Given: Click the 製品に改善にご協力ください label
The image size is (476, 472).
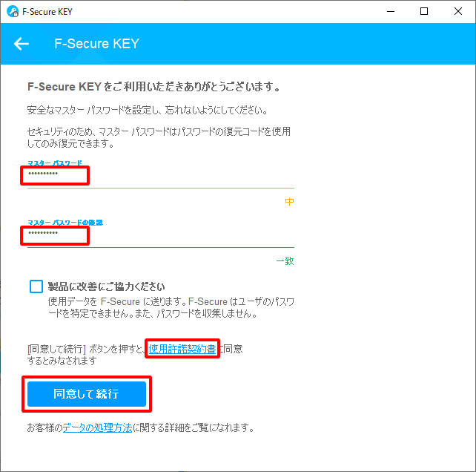Looking at the screenshot, I should click(x=106, y=286).
